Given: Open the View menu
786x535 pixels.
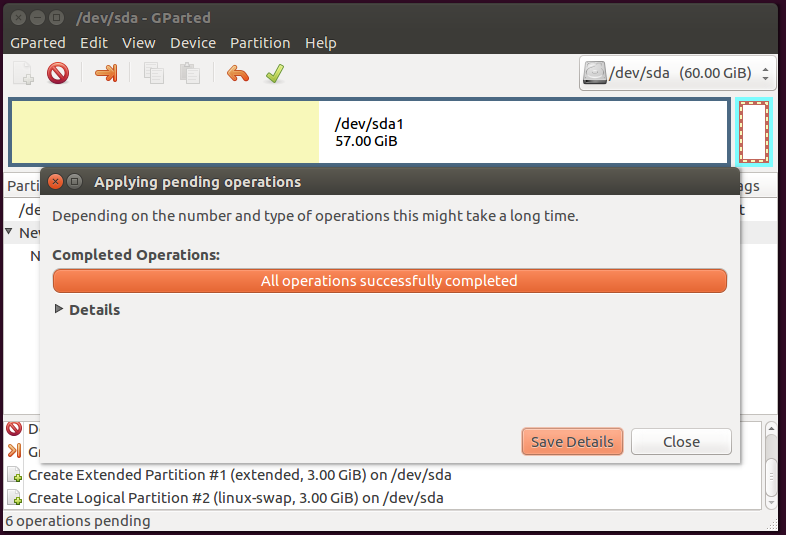Looking at the screenshot, I should tap(138, 43).
